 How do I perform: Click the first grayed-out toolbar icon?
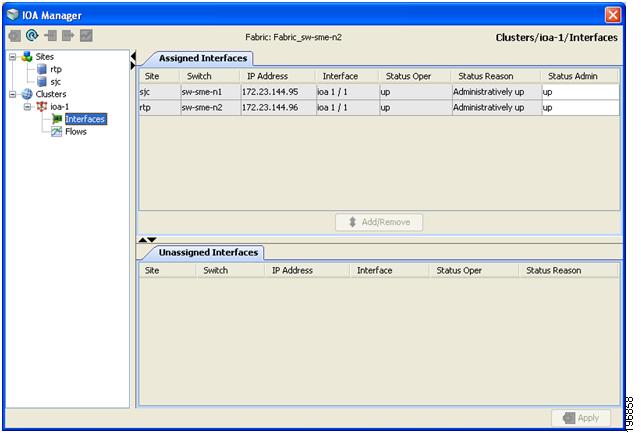click(x=15, y=36)
